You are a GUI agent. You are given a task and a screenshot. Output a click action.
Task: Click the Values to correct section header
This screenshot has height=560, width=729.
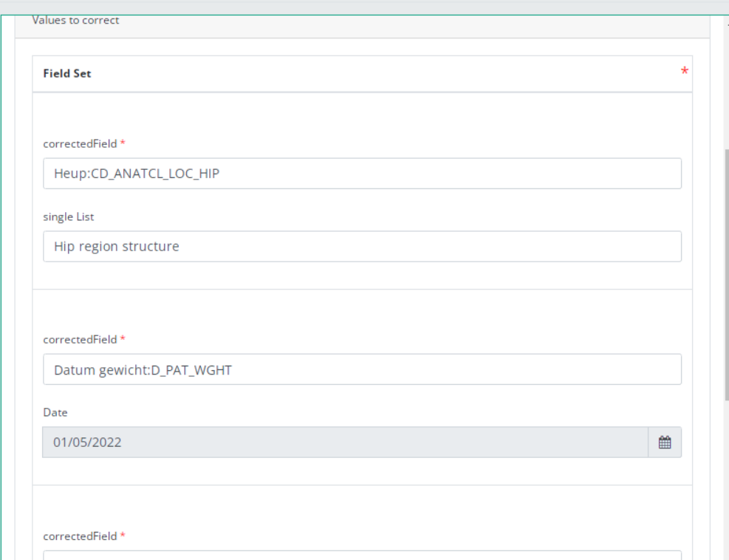pyautogui.click(x=75, y=21)
